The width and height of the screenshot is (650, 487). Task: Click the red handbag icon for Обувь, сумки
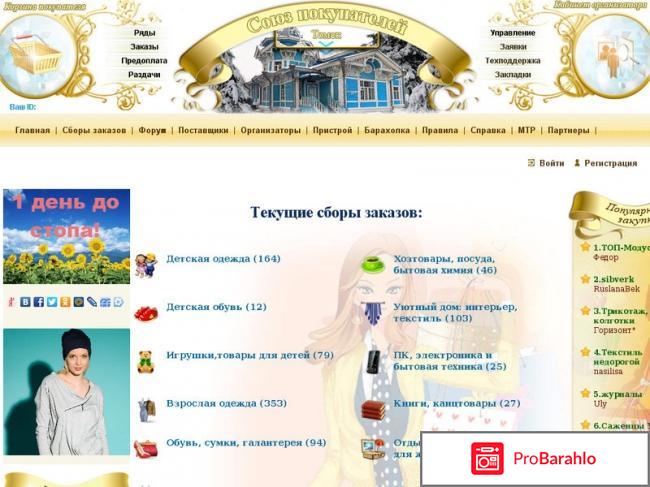tap(146, 449)
